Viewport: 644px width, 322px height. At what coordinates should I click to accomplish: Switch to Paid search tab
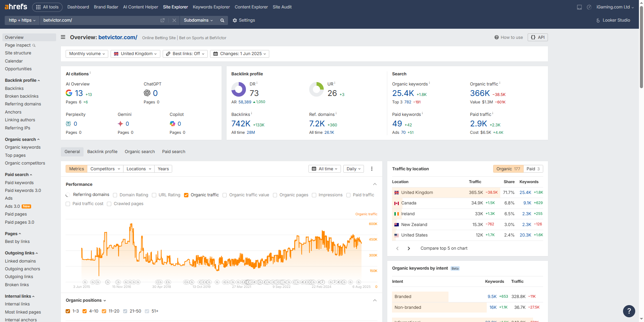[174, 152]
